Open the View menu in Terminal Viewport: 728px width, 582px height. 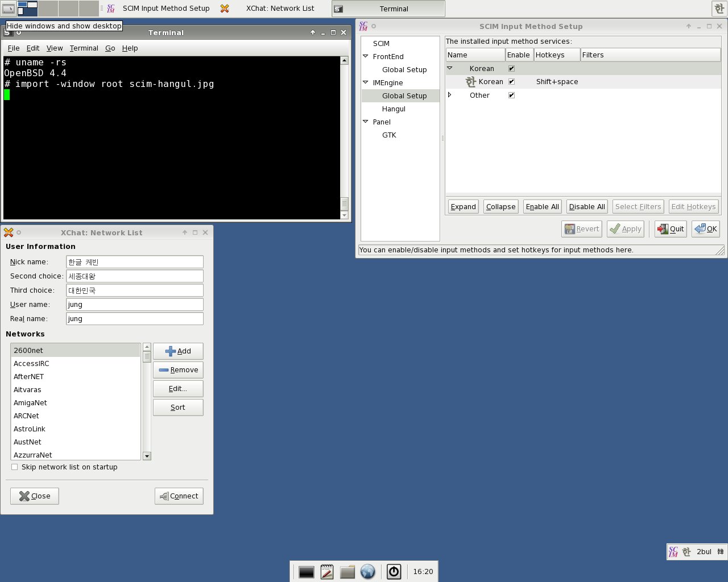55,48
